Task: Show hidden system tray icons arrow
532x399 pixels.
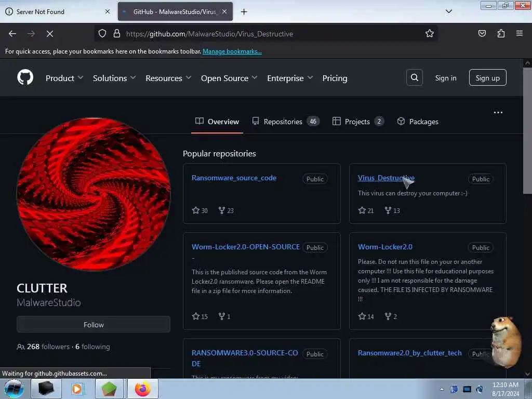Action: [x=442, y=390]
